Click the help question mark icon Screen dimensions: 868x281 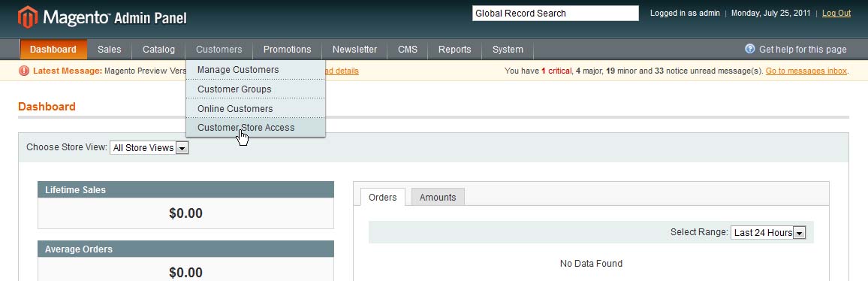point(750,49)
